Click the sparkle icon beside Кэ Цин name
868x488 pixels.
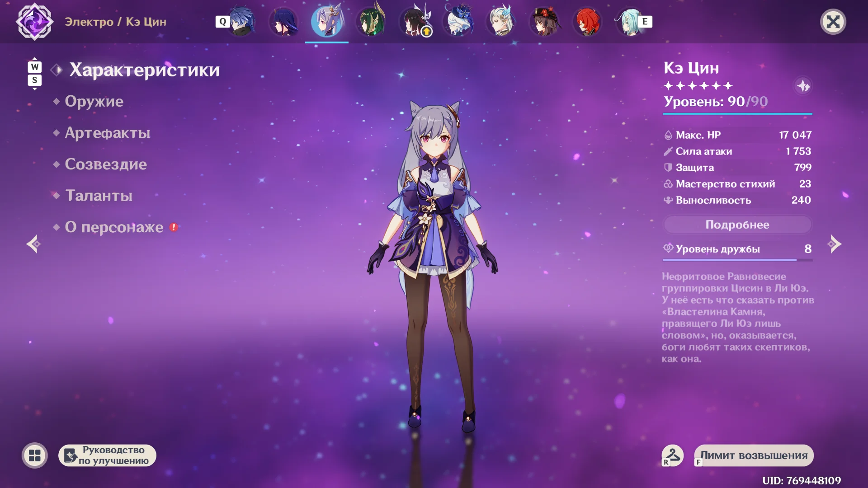pyautogui.click(x=803, y=86)
